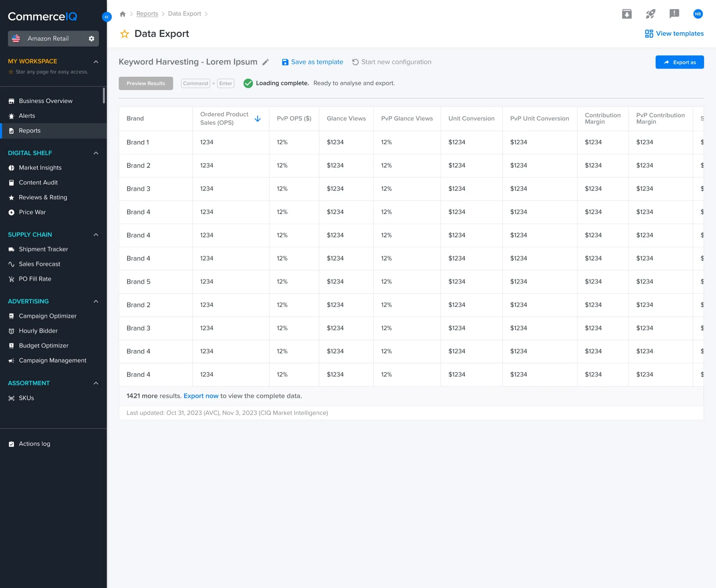
Task: Click Save as template
Action: [x=313, y=62]
